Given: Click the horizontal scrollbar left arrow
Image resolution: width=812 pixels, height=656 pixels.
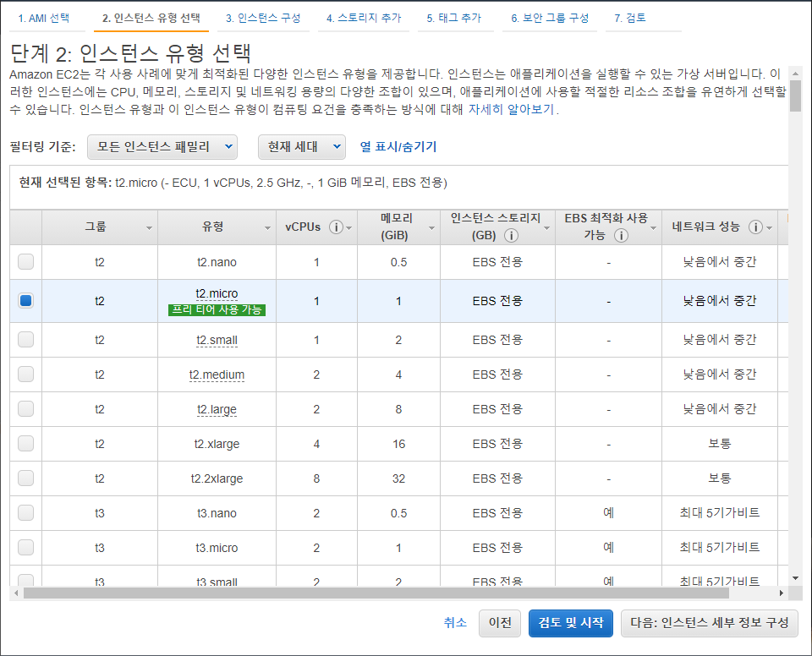Looking at the screenshot, I should pos(16,593).
